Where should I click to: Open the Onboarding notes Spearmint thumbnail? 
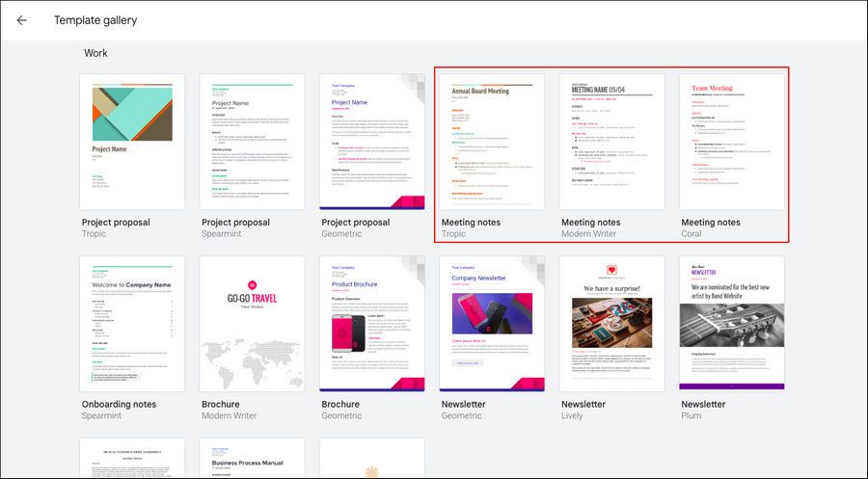coord(132,324)
